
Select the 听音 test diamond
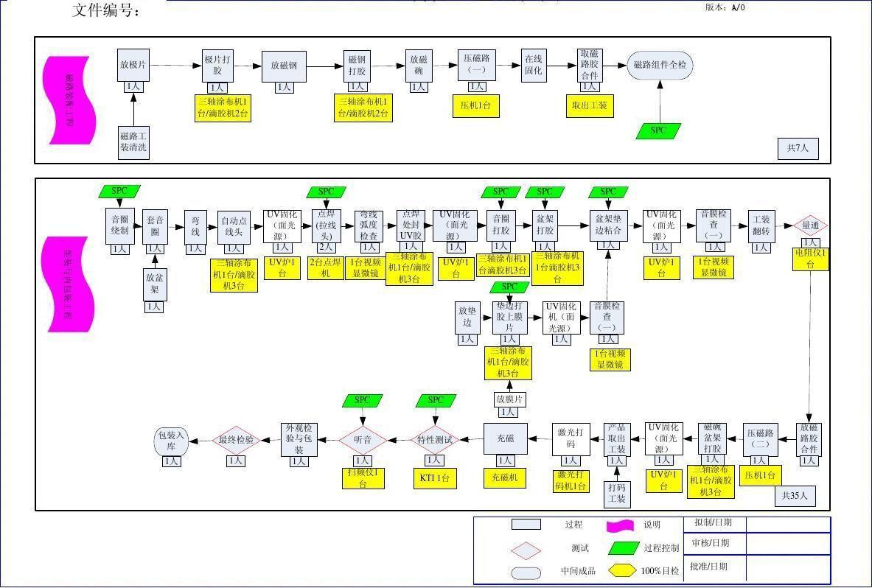pyautogui.click(x=363, y=440)
